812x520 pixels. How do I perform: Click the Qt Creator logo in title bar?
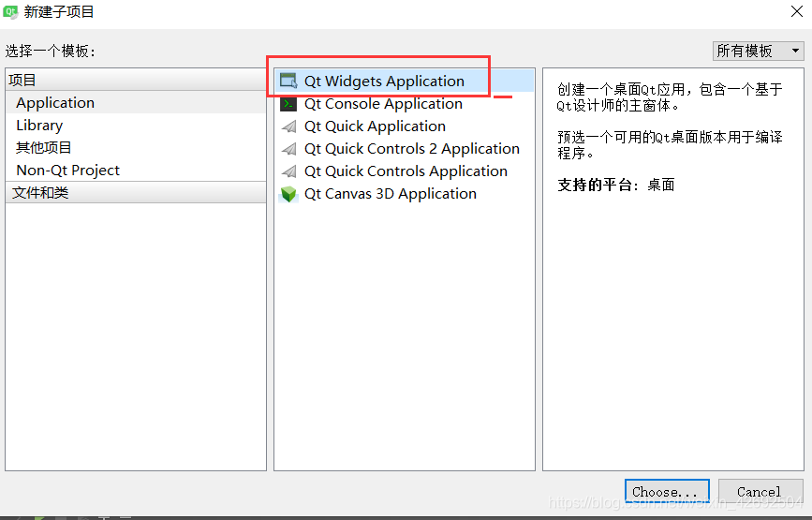tap(10, 12)
